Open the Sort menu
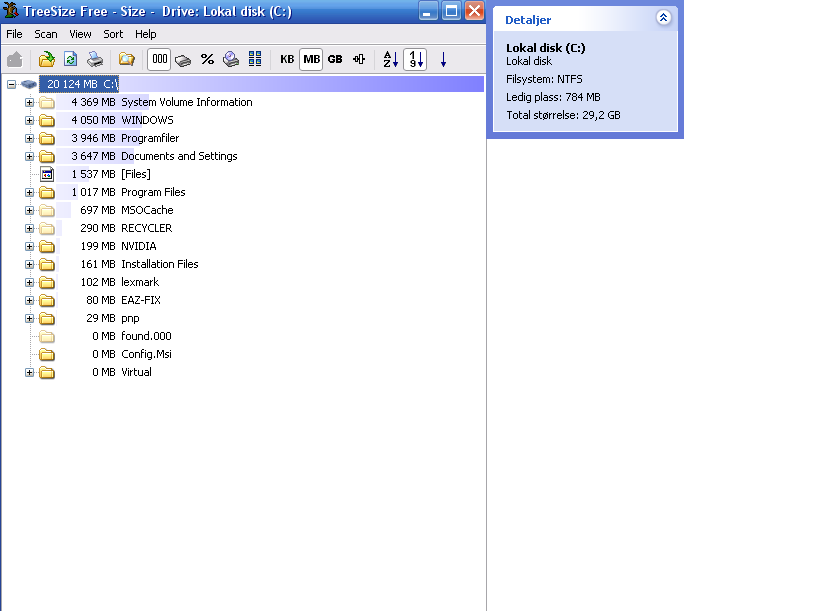The image size is (839, 611). pos(113,34)
